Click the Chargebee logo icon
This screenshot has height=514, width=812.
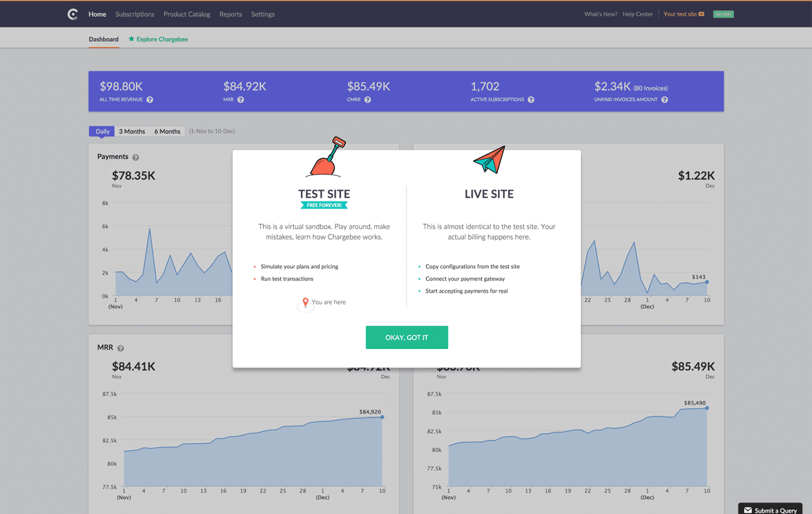point(73,14)
